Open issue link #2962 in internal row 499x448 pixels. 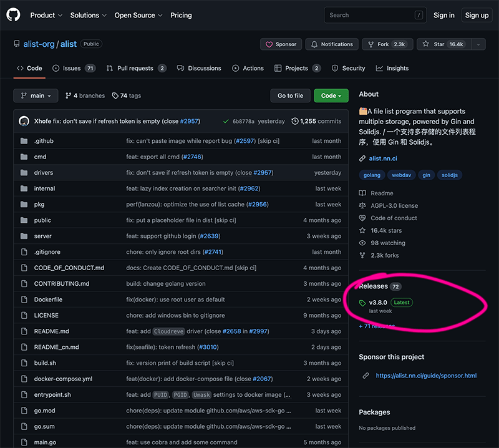[249, 188]
